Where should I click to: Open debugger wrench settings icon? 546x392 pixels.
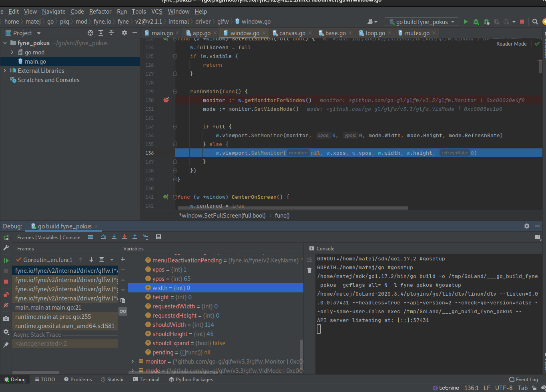[6, 248]
